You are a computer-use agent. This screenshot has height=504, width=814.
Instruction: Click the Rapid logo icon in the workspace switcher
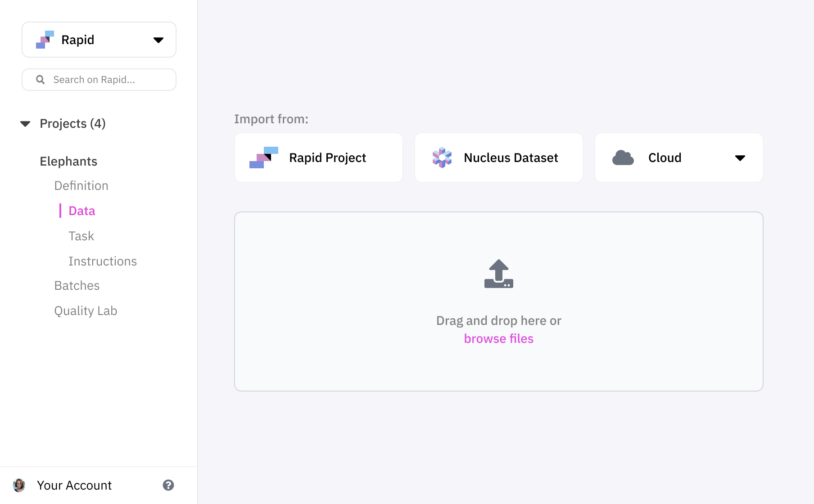tap(45, 40)
